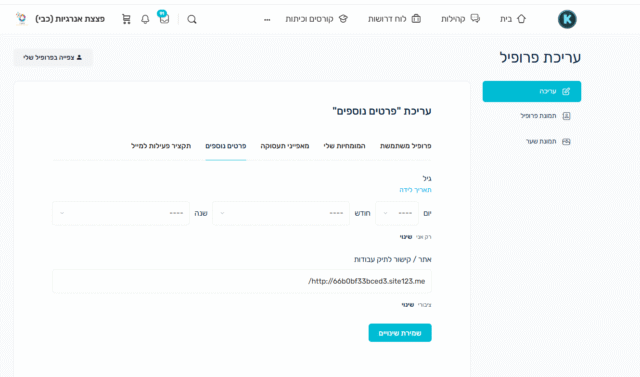
Task: Open the shopping cart icon
Action: pos(126,19)
